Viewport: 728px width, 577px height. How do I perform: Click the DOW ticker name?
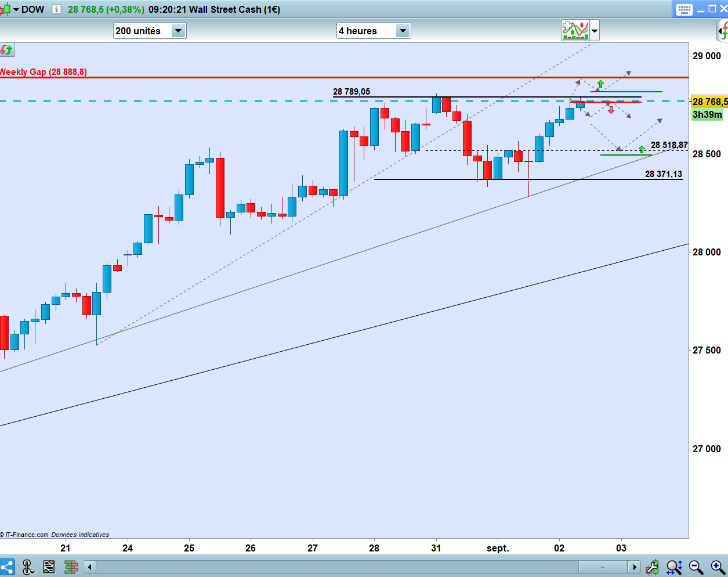pyautogui.click(x=33, y=9)
